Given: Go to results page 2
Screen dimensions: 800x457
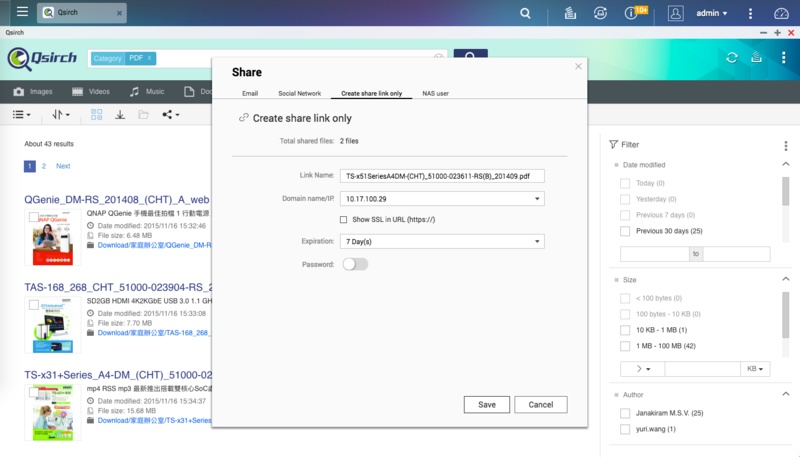Looking at the screenshot, I should (x=44, y=166).
